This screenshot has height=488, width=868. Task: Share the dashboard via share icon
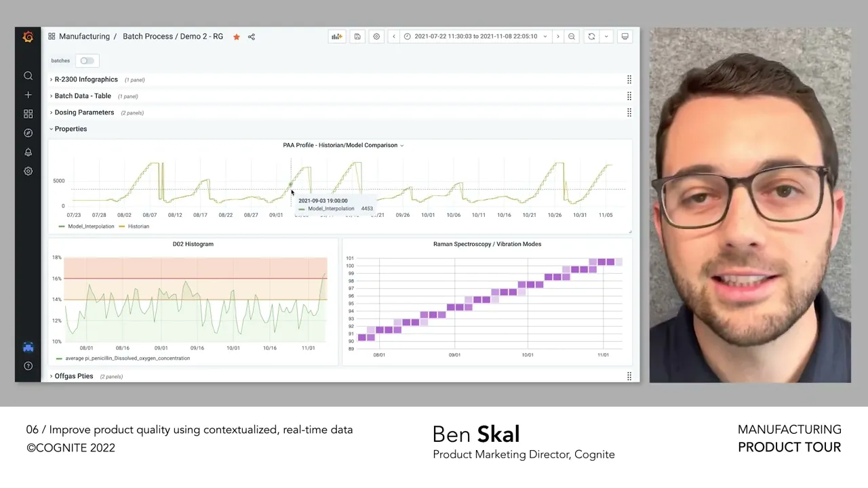click(252, 37)
